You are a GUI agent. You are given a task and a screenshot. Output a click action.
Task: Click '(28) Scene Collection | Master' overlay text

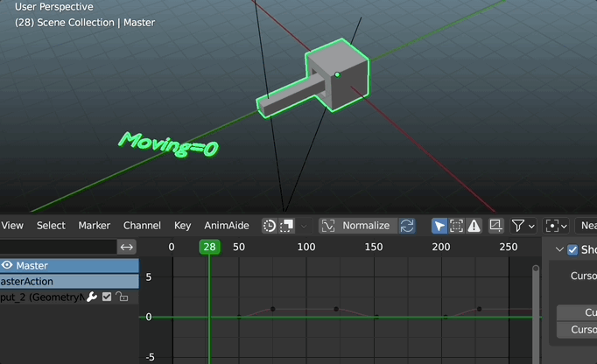85,23
